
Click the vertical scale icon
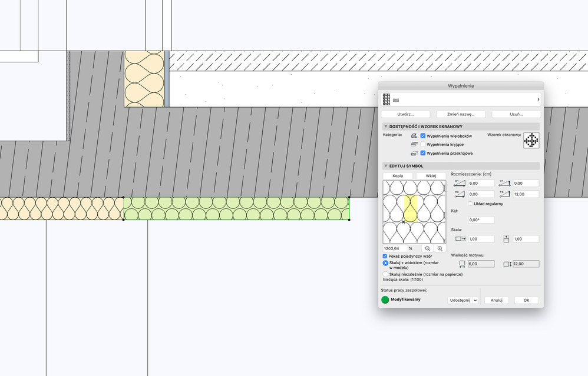tap(506, 238)
